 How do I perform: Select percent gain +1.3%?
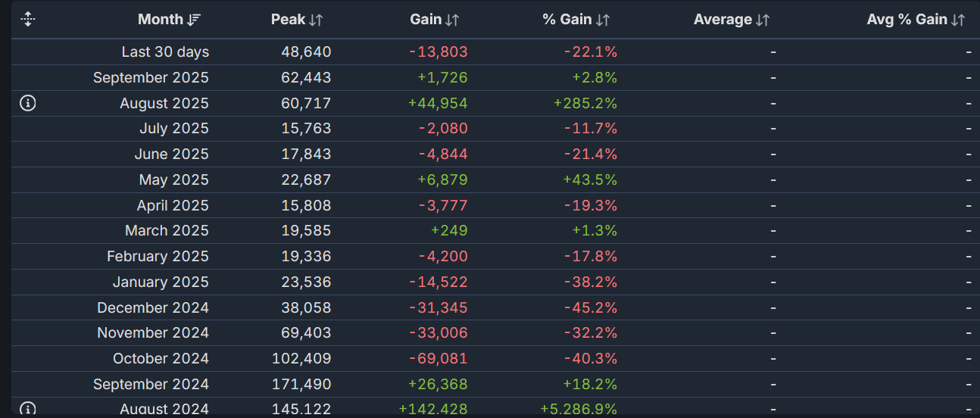(595, 231)
